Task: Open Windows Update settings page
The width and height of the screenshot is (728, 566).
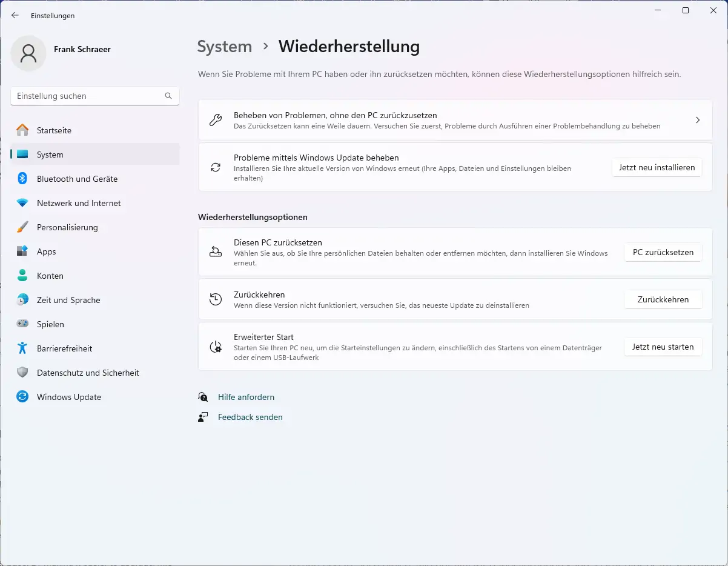Action: 95,397
